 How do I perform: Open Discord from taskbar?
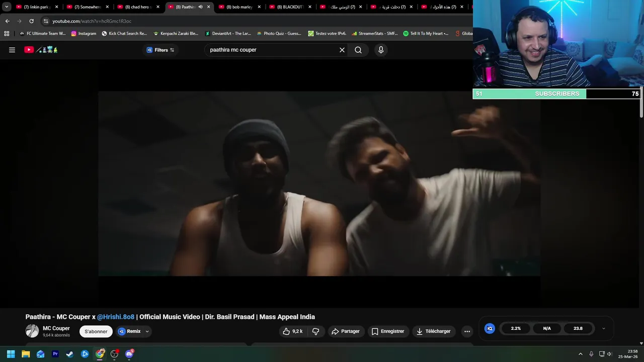(x=129, y=354)
